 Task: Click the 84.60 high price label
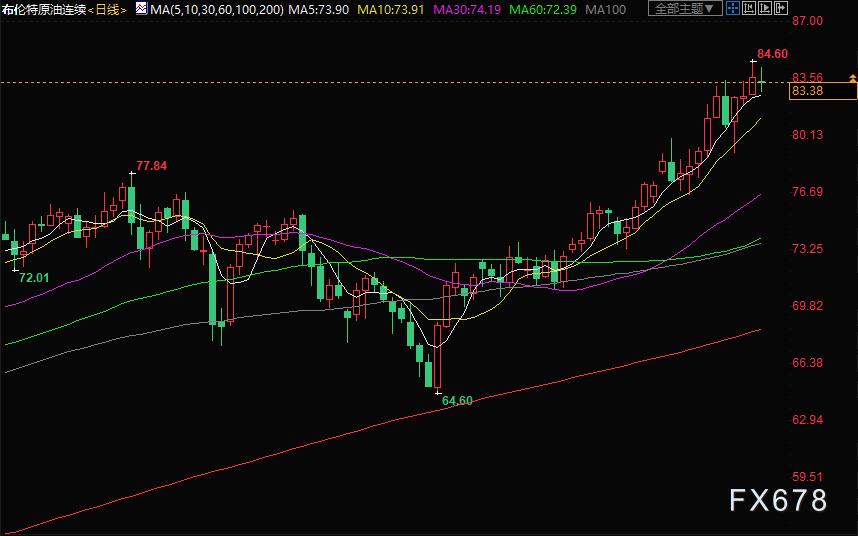[773, 54]
